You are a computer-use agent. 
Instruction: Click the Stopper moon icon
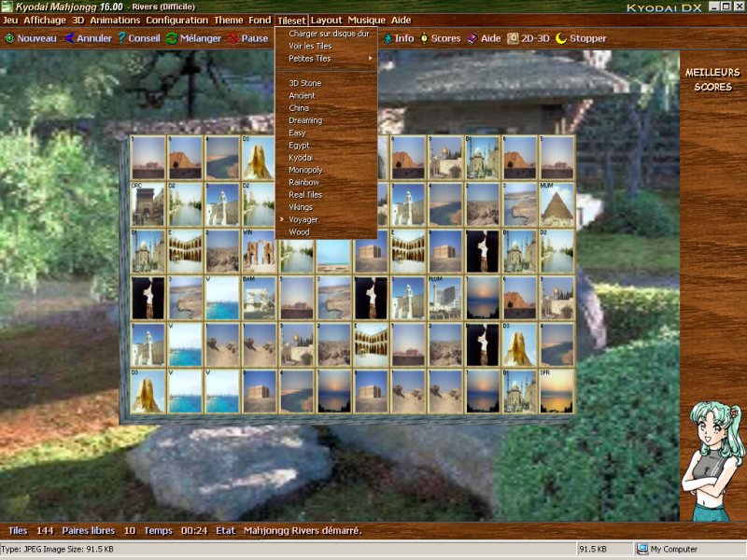click(561, 38)
